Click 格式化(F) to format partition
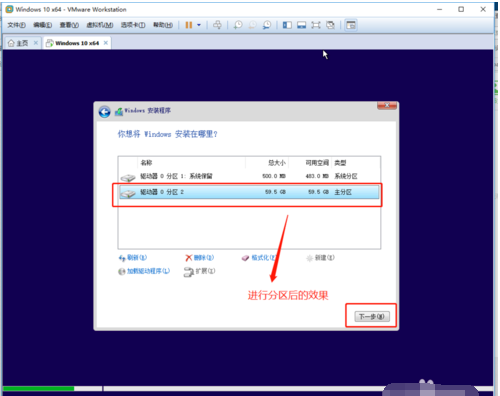The width and height of the screenshot is (500, 396). [259, 258]
